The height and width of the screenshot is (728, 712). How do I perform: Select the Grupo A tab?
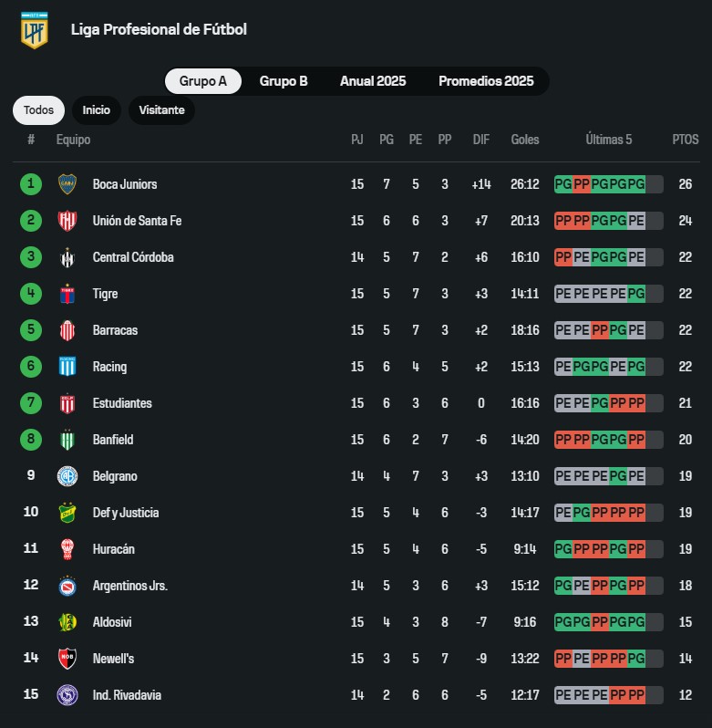[203, 81]
